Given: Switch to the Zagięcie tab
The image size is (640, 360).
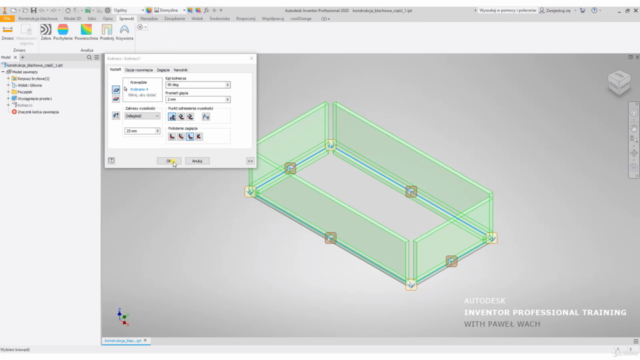Looking at the screenshot, I should tap(163, 70).
